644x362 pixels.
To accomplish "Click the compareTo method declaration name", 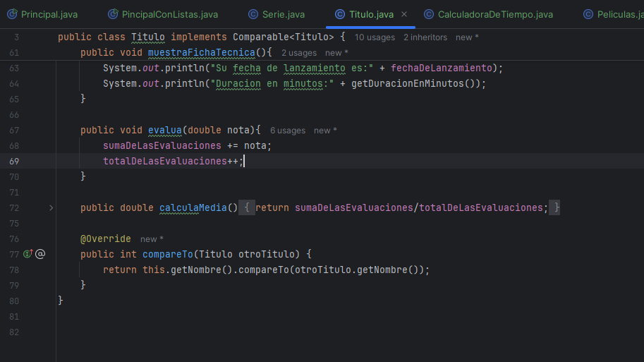I will (x=168, y=254).
